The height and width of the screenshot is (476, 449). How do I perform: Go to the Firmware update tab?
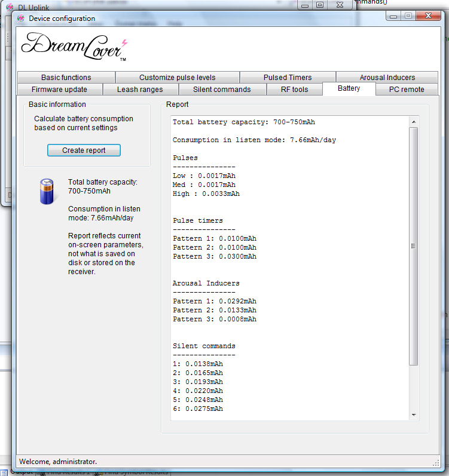click(x=59, y=90)
